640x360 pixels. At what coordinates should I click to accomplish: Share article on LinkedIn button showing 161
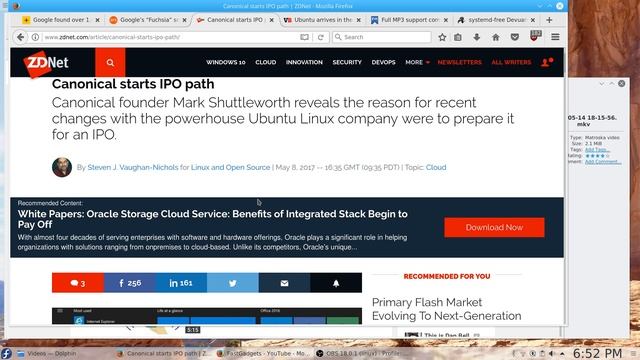pos(181,283)
